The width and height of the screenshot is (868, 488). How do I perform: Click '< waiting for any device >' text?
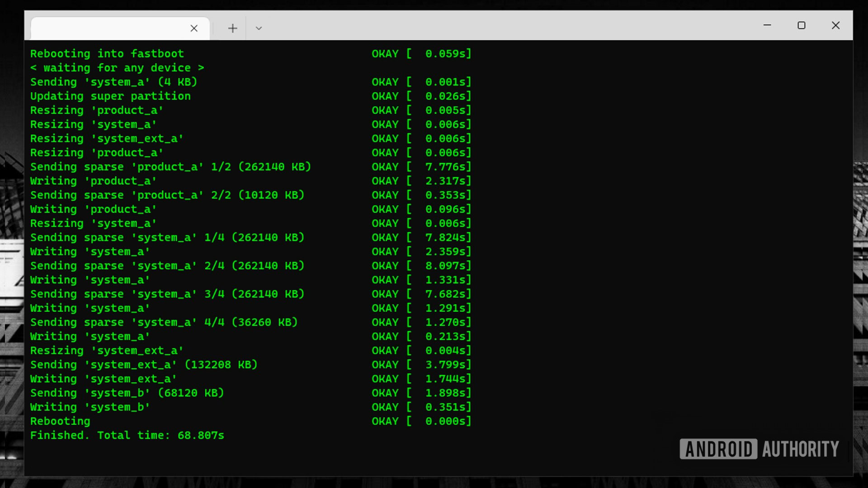pyautogui.click(x=117, y=68)
